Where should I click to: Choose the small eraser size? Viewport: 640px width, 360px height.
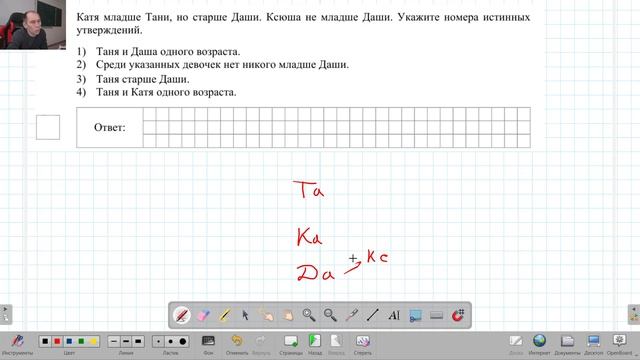158,341
